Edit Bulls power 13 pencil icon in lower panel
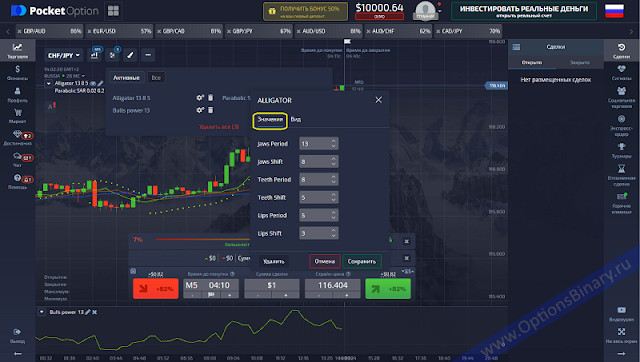This screenshot has width=640, height=362. click(87, 312)
